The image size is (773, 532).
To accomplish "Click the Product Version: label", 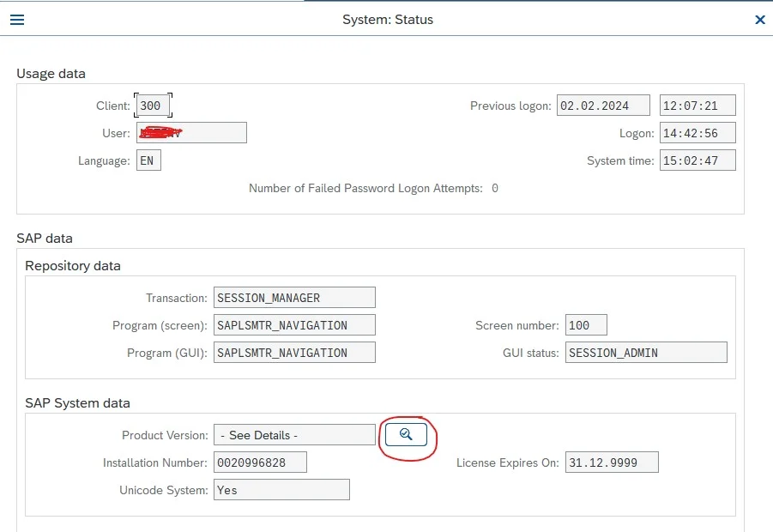I will (165, 435).
